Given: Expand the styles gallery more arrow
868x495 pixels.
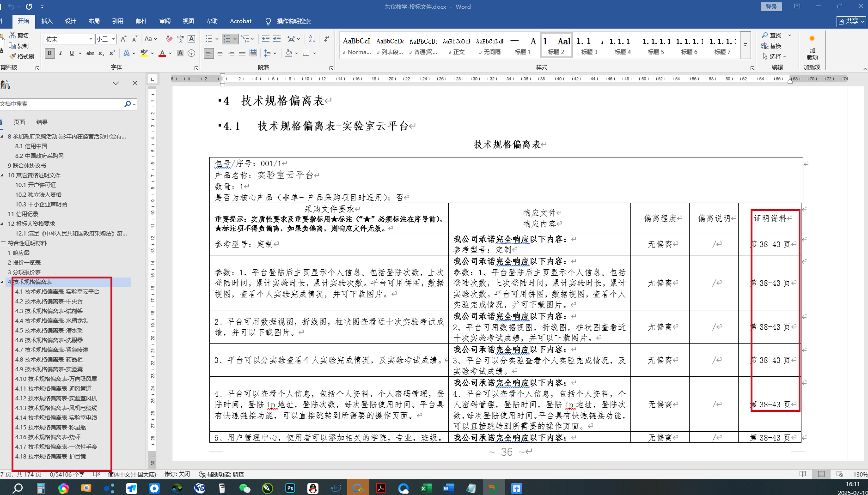Looking at the screenshot, I should (745, 45).
